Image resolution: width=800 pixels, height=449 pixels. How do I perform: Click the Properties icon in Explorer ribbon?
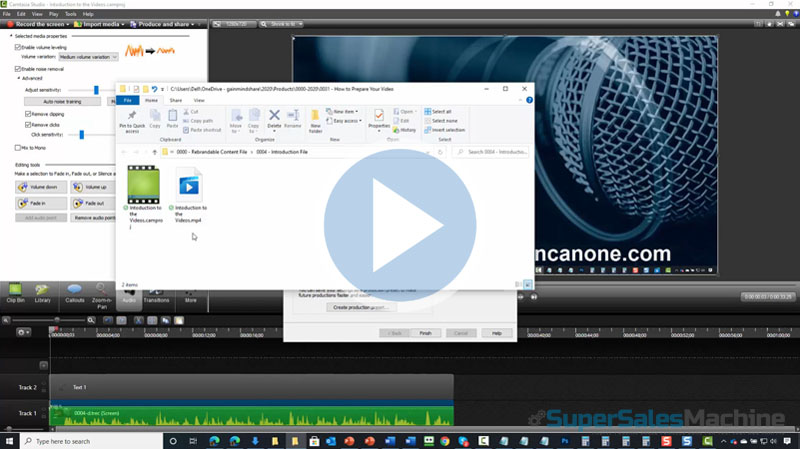point(379,119)
